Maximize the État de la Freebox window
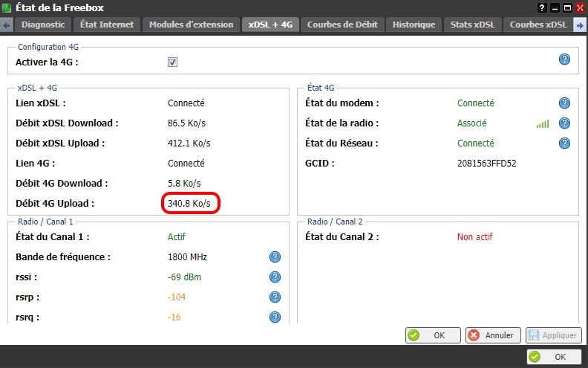 click(x=568, y=7)
